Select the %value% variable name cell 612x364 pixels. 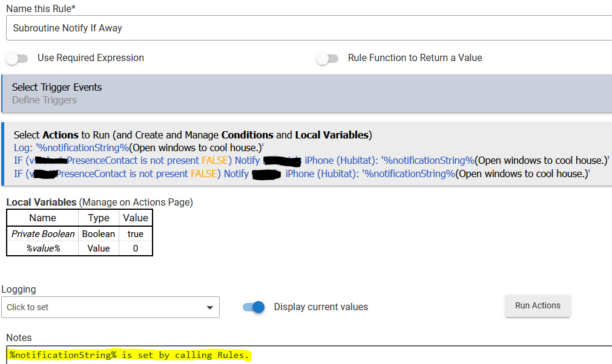click(43, 249)
